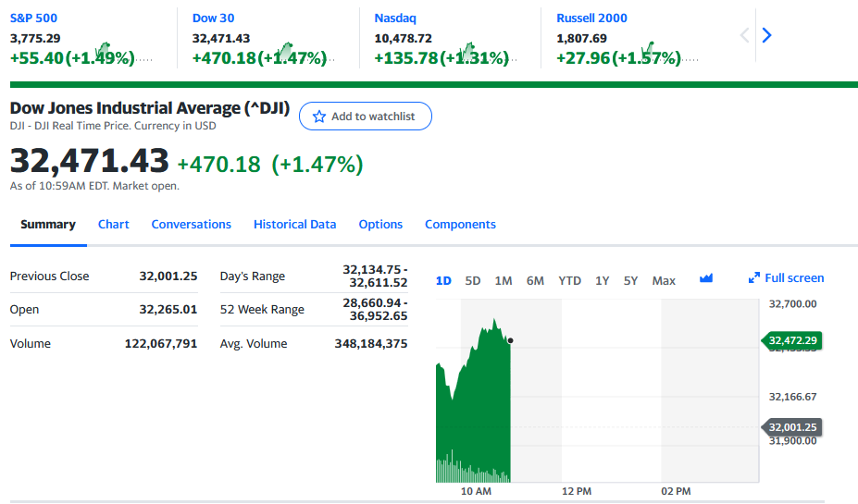Click the Nasdaq value 10,478.72

point(403,38)
